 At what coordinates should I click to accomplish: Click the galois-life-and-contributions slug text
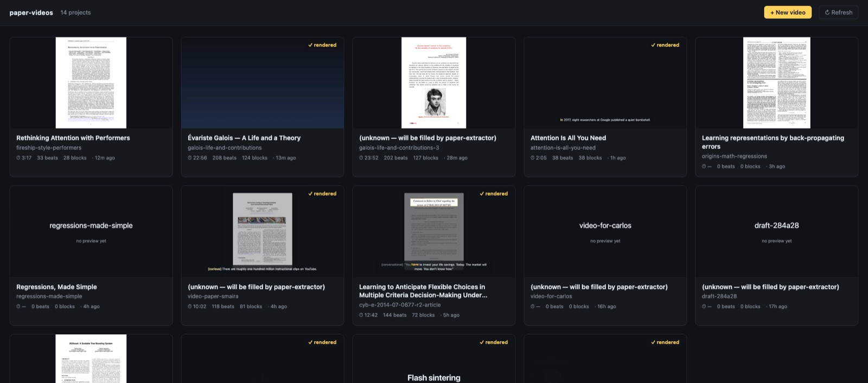pyautogui.click(x=225, y=148)
